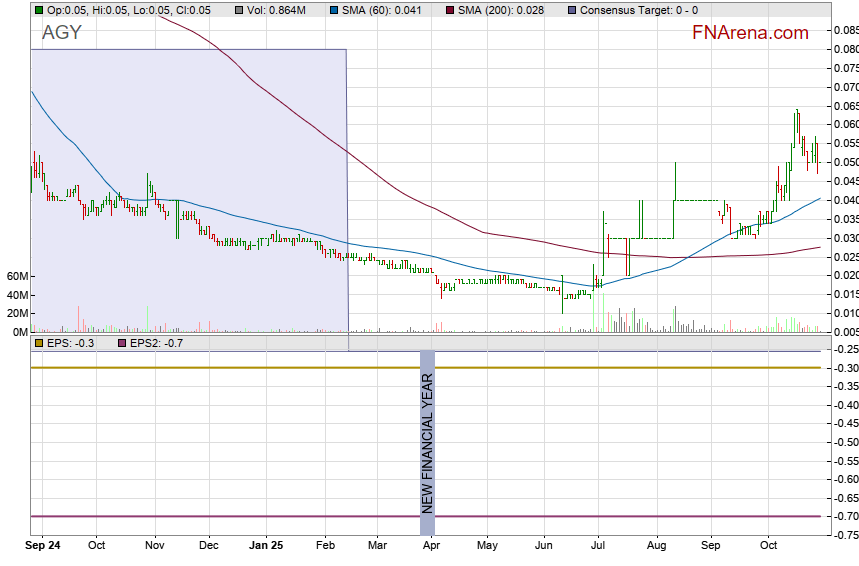Click the NEW FINANCIAL YEAR marker
859x566 pixels.
point(427,444)
